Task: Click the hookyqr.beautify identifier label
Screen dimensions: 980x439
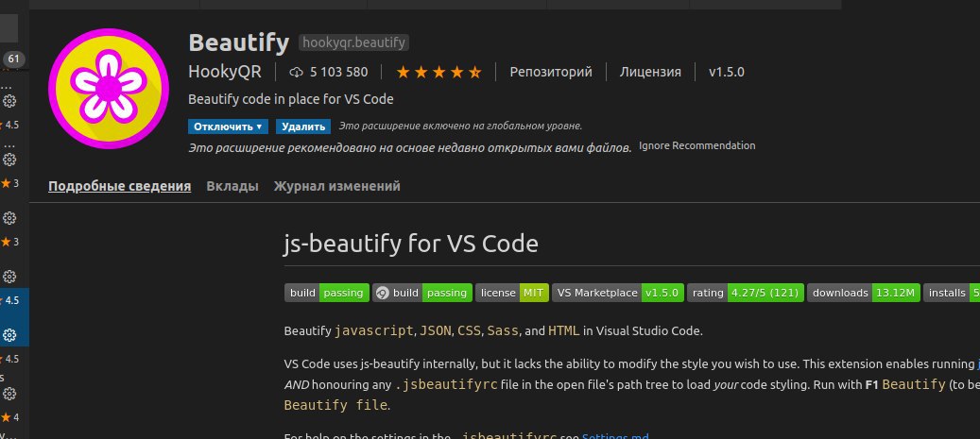Action: click(x=353, y=43)
